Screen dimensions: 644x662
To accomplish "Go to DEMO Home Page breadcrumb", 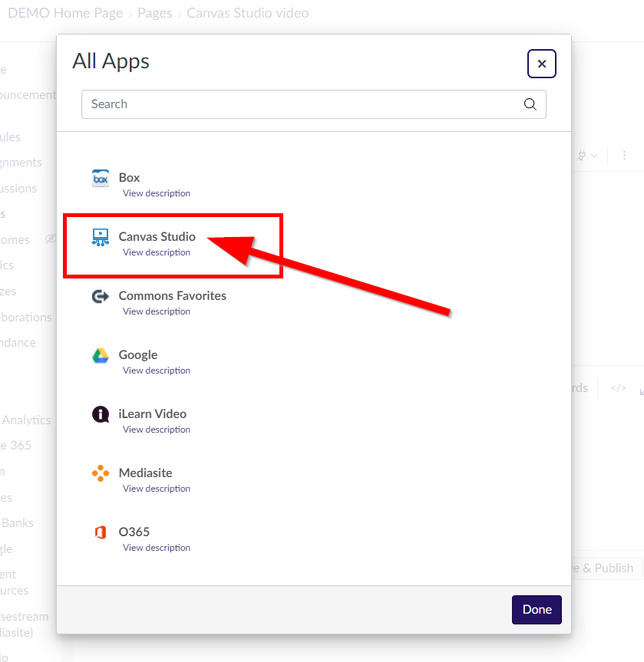I will tap(65, 13).
